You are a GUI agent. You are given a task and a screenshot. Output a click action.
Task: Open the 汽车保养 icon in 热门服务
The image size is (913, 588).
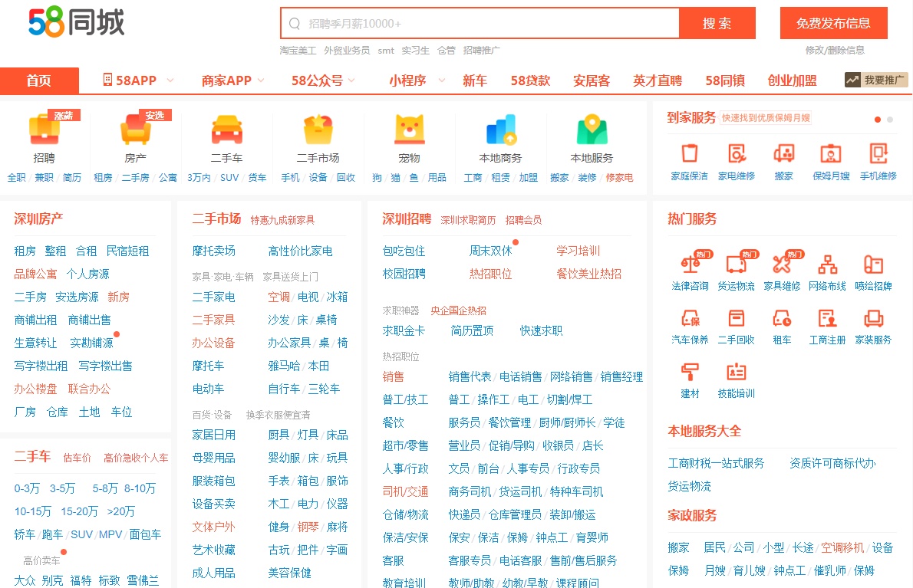click(x=691, y=318)
